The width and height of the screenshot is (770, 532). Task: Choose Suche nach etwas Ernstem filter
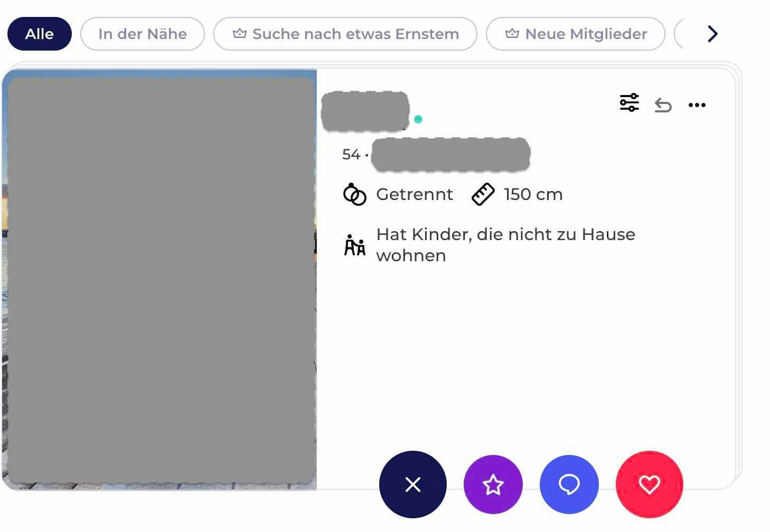[355, 34]
